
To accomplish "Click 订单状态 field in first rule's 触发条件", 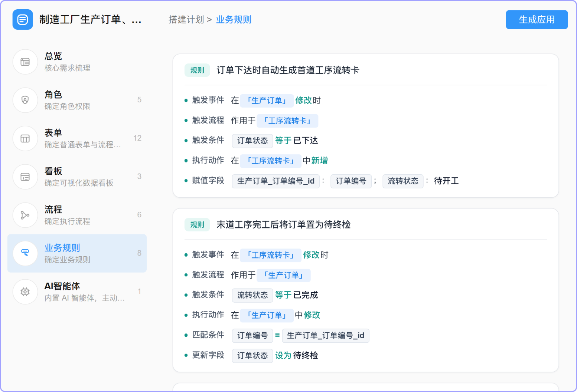I will pos(252,141).
